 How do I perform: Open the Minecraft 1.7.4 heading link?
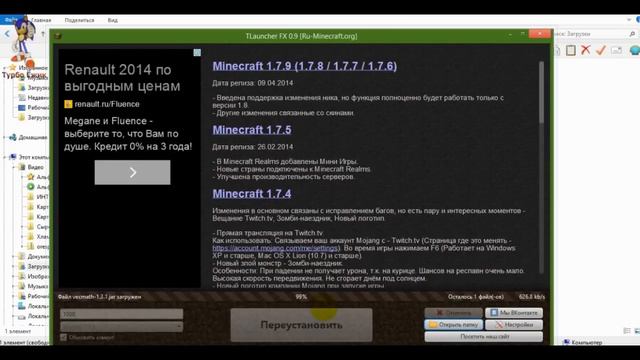tap(252, 193)
